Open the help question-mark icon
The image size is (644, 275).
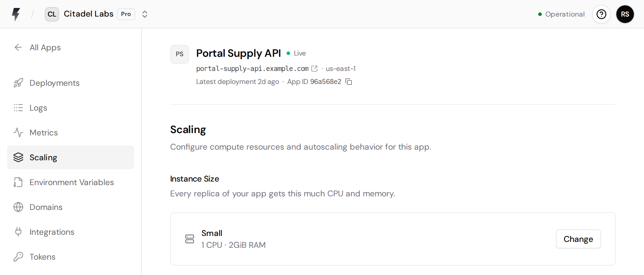pyautogui.click(x=601, y=14)
